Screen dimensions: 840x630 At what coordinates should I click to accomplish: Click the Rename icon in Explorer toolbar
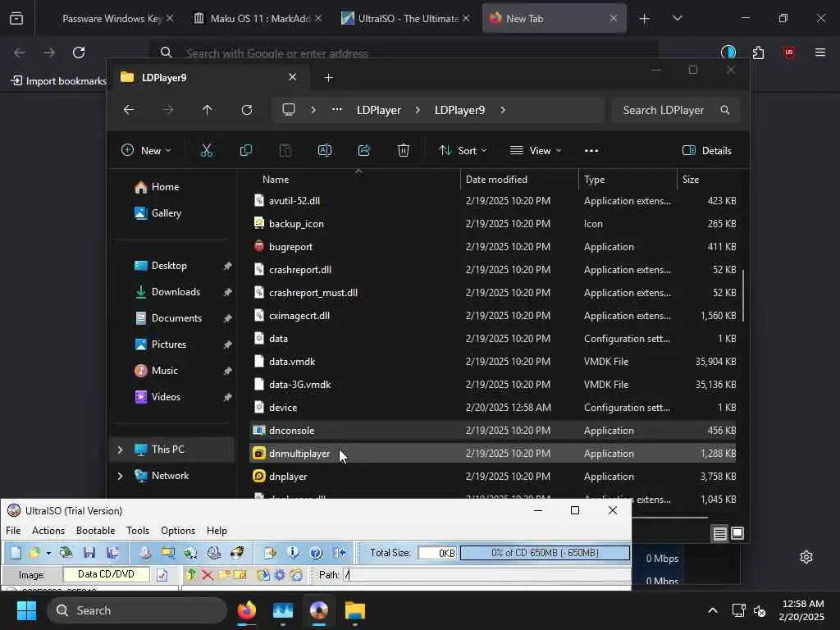(325, 151)
